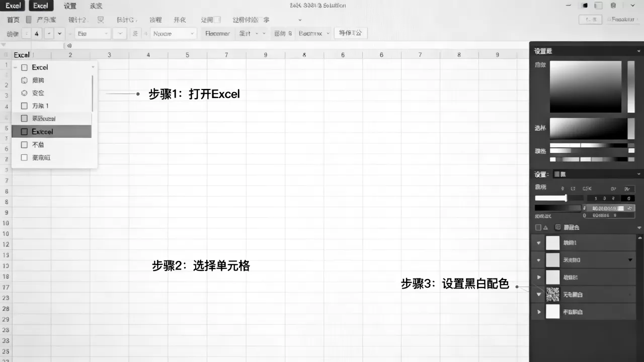The height and width of the screenshot is (362, 644).
Task: Go to the 首页 menu
Action: click(x=13, y=20)
